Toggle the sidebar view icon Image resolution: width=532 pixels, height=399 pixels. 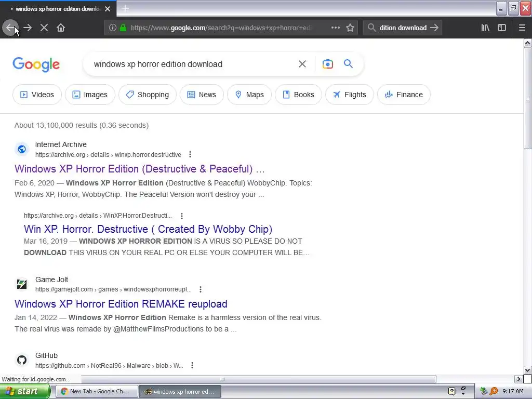coord(502,28)
